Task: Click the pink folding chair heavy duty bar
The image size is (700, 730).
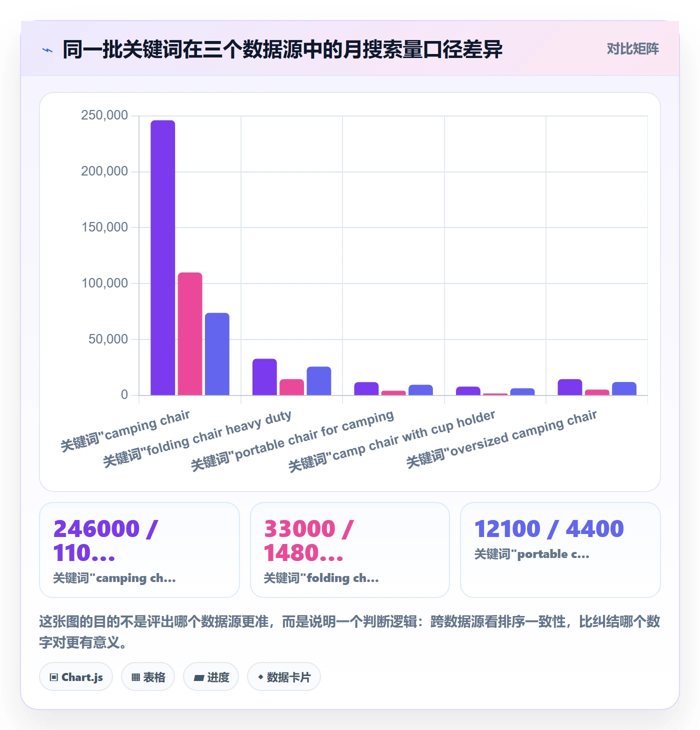Action: pos(291,387)
